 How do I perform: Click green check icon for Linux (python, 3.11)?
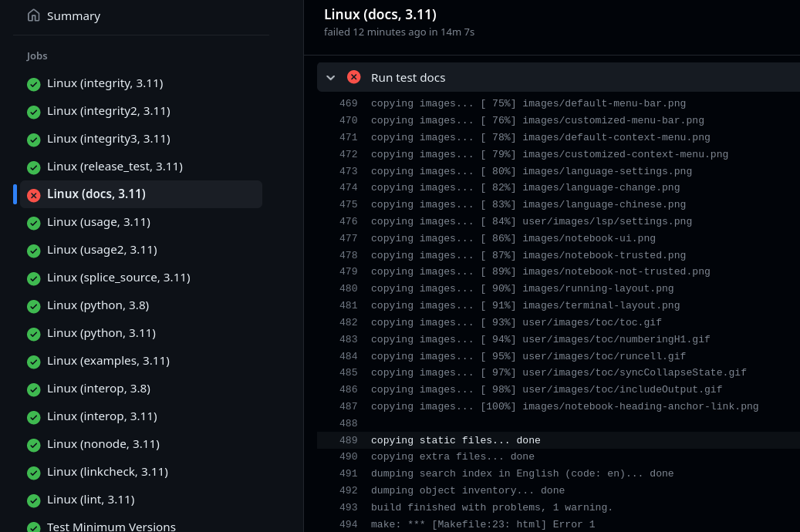point(34,334)
